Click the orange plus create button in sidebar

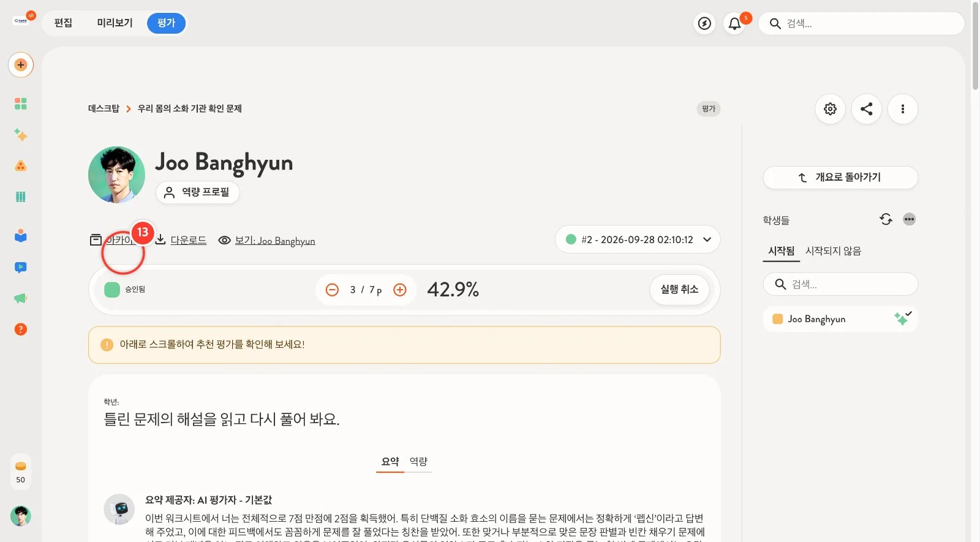coord(21,65)
